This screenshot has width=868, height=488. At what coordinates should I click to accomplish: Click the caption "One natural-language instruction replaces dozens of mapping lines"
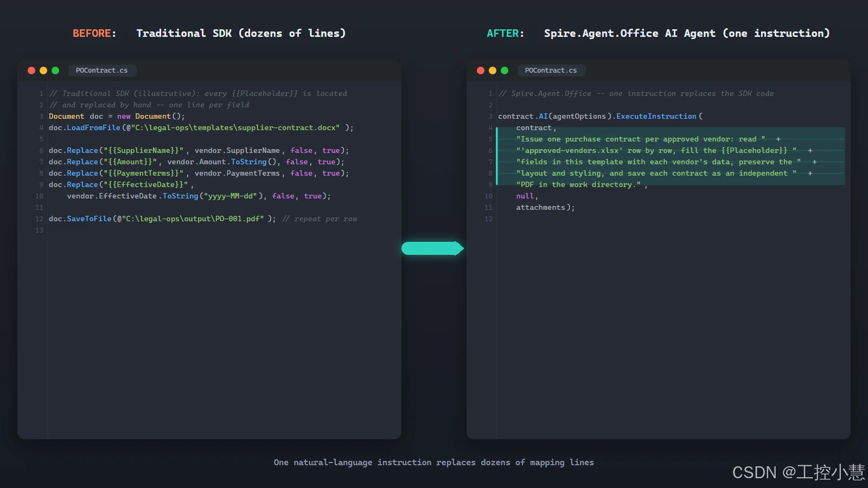[x=434, y=463]
